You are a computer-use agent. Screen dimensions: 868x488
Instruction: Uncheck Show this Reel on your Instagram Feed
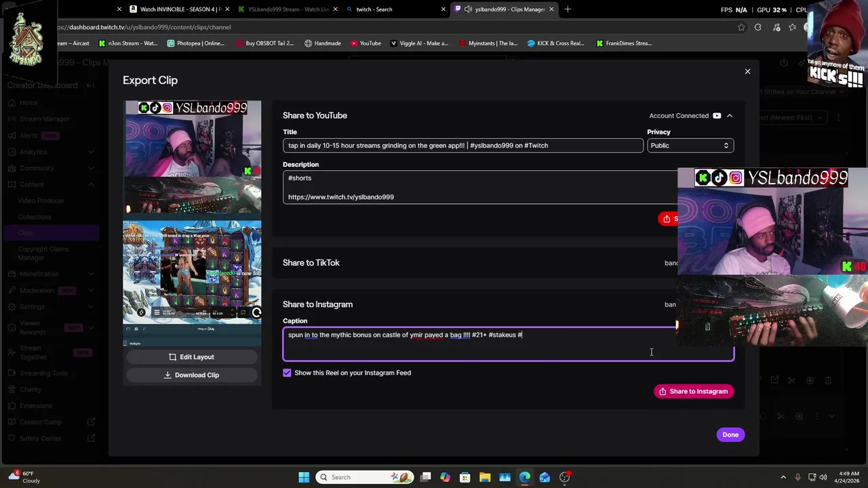(287, 373)
